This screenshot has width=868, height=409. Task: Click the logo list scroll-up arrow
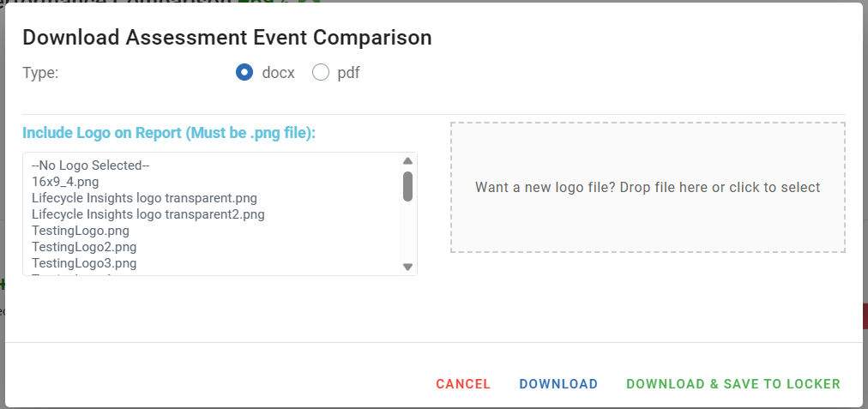(x=408, y=161)
